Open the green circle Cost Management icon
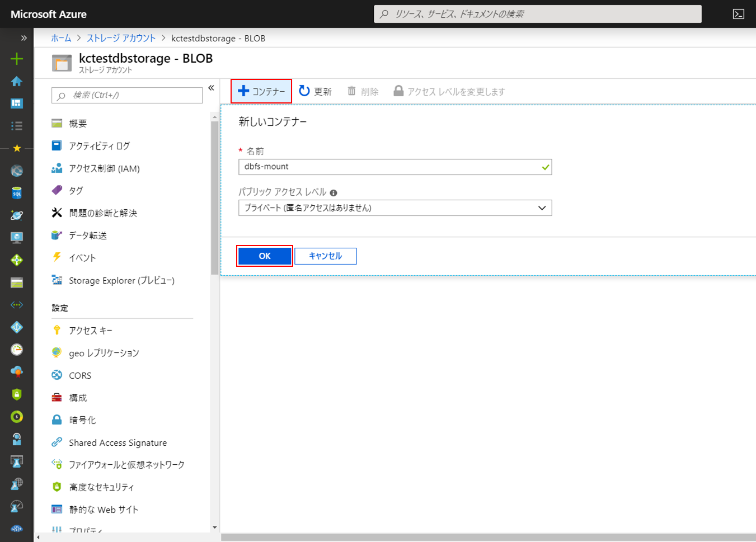Screen dimensions: 756x542 point(17,417)
